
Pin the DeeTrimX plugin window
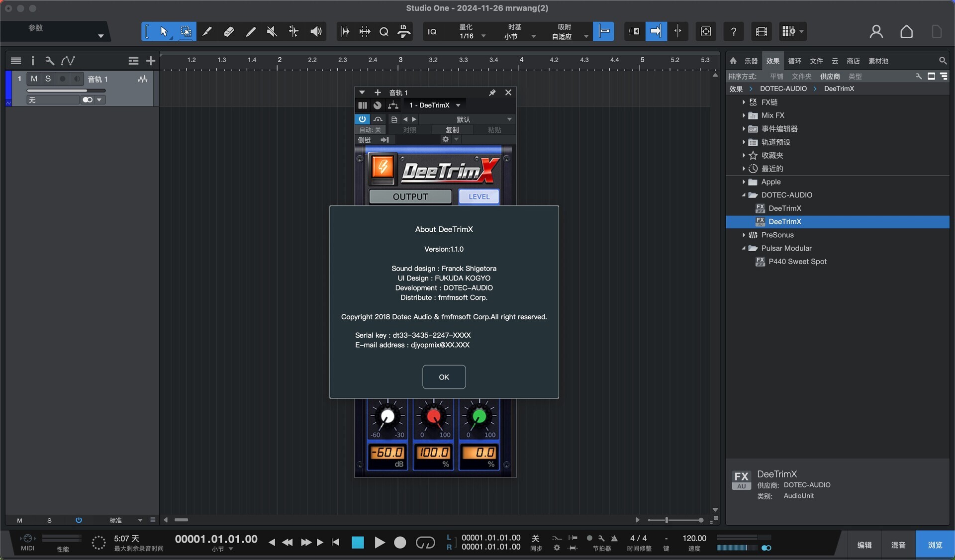(492, 93)
